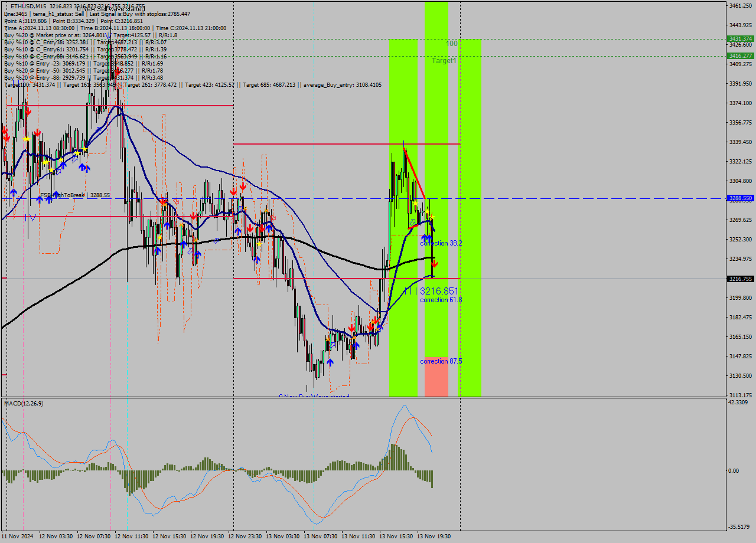Click 'Buy %20 @ Market price' line
Screen dimensions: 756x543
90,35
